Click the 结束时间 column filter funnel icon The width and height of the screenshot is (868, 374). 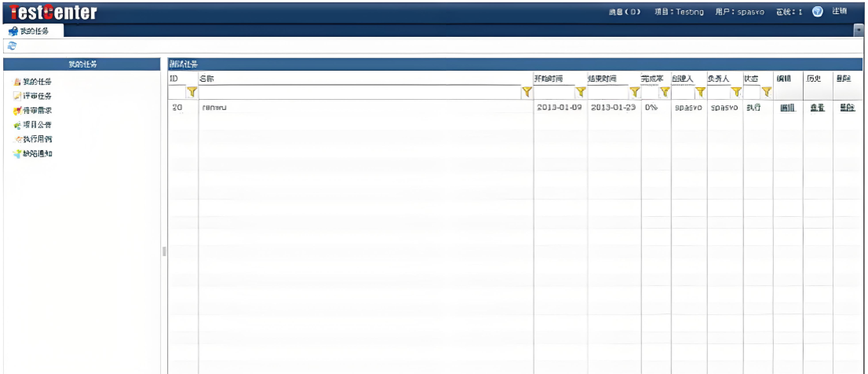point(634,92)
